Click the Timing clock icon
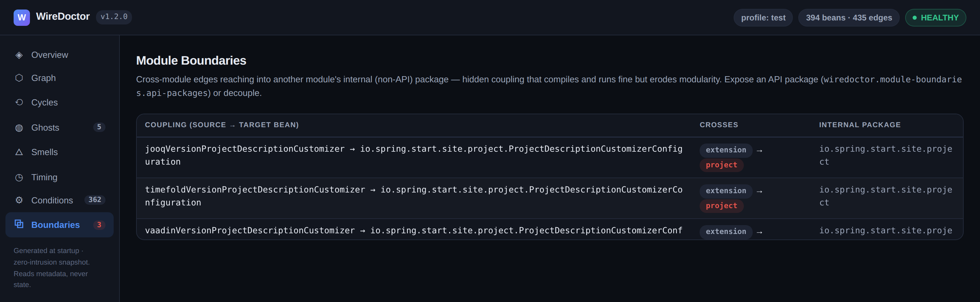This screenshot has width=980, height=302. (x=19, y=178)
